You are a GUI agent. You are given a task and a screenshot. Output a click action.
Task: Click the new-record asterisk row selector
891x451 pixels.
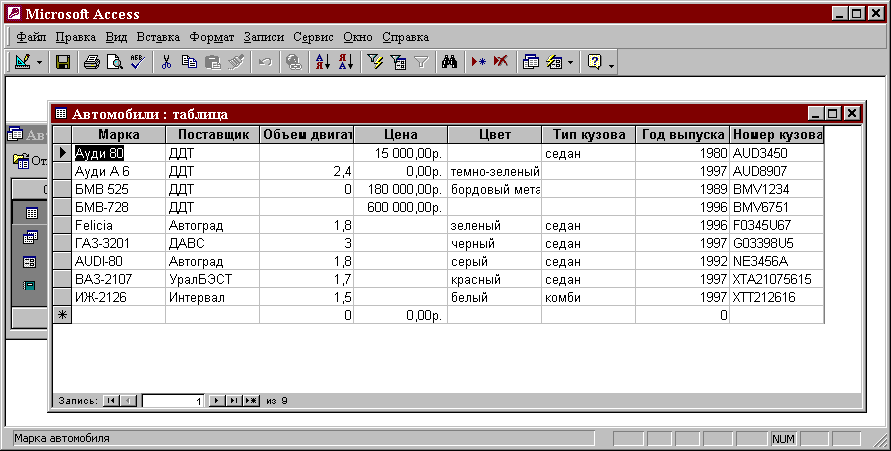click(63, 315)
